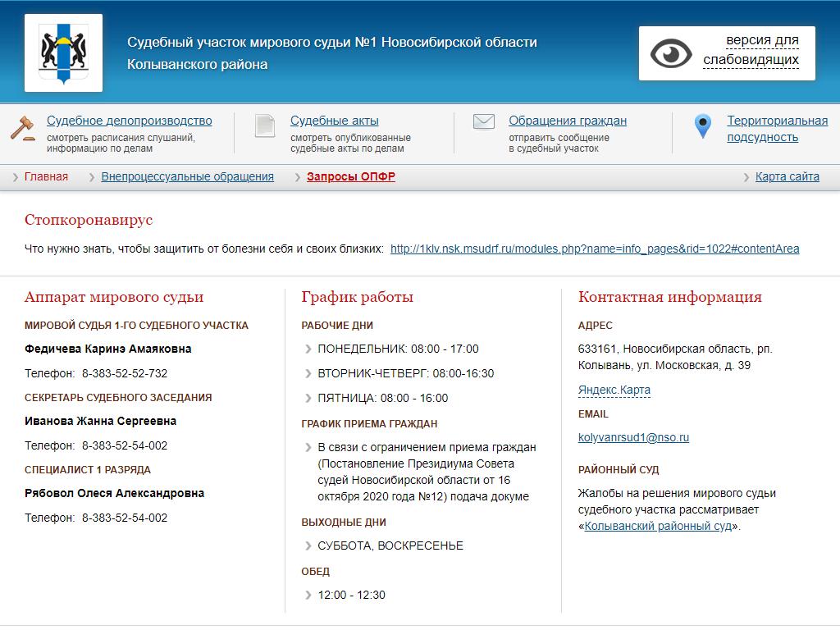Go to 'Обращения граждан' page

pos(567,121)
